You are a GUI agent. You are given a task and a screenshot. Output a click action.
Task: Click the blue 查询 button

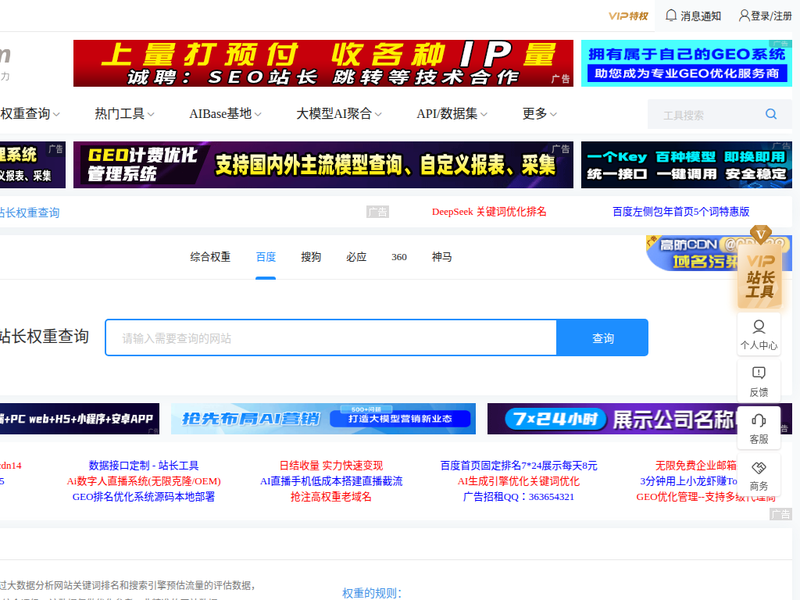click(x=603, y=338)
